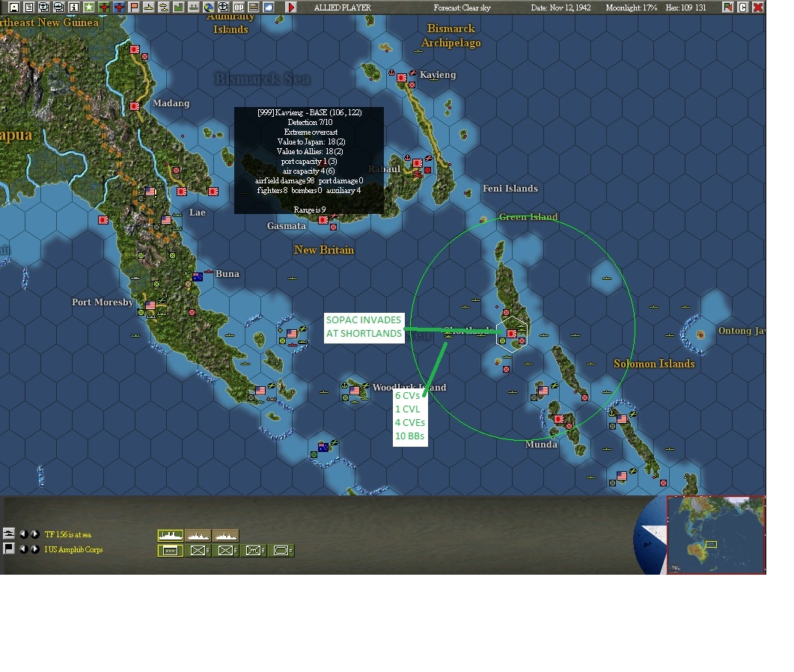Click the crosshair target toolbar icon
The image size is (794, 672).
pyautogui.click(x=223, y=7)
